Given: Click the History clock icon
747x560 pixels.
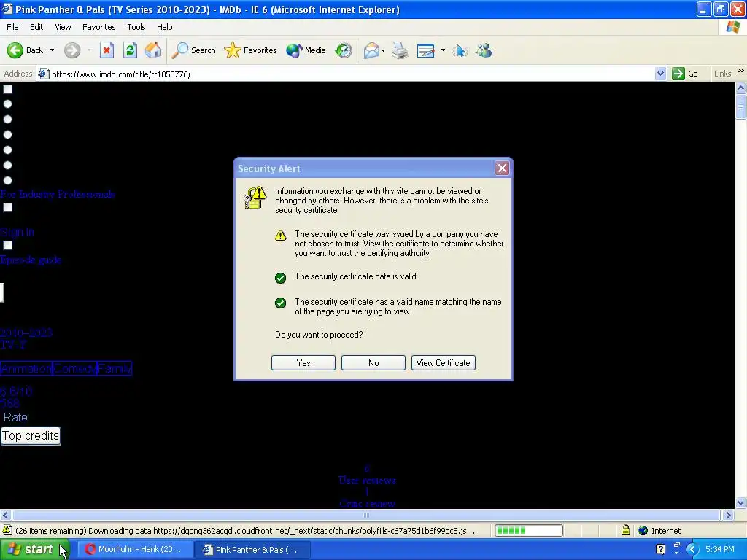Looking at the screenshot, I should [x=344, y=50].
